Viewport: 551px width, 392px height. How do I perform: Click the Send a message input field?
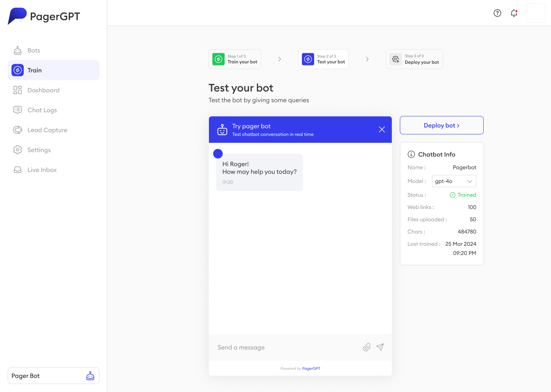click(287, 347)
